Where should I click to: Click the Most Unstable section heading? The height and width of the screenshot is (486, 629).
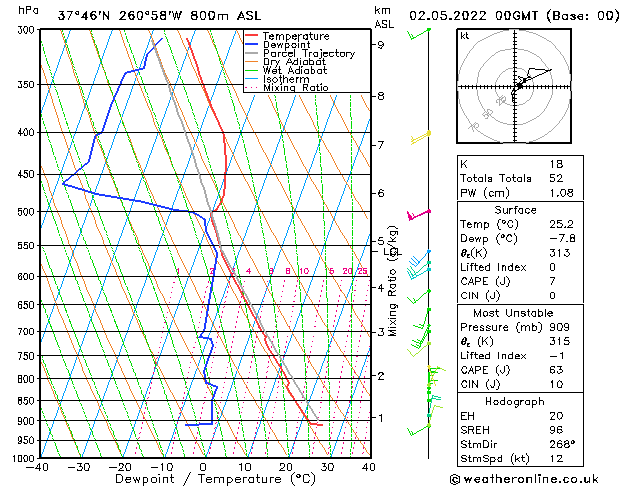coord(513,313)
